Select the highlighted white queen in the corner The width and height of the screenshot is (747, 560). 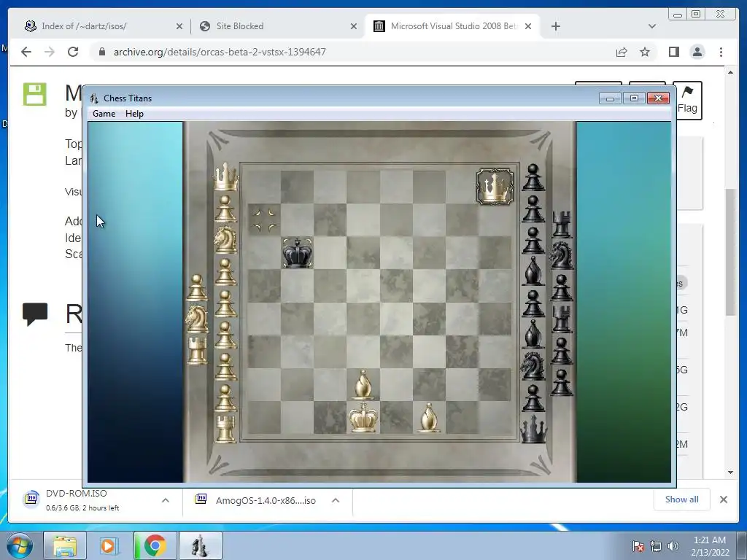[x=495, y=186]
